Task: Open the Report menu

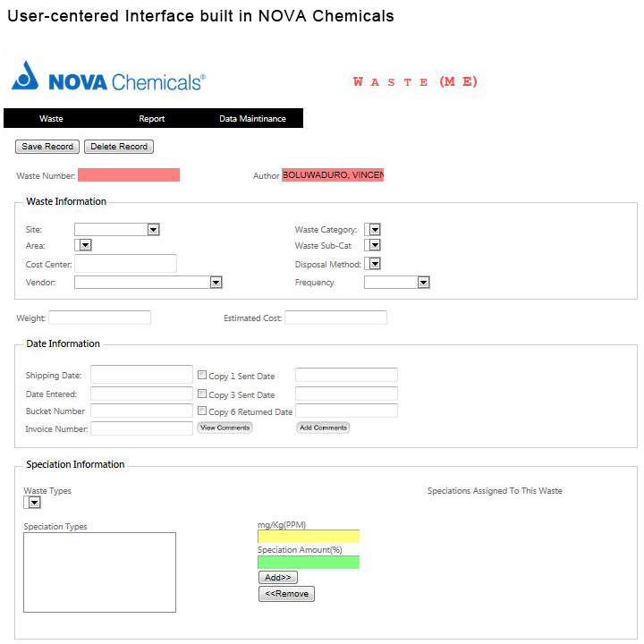Action: (x=152, y=119)
